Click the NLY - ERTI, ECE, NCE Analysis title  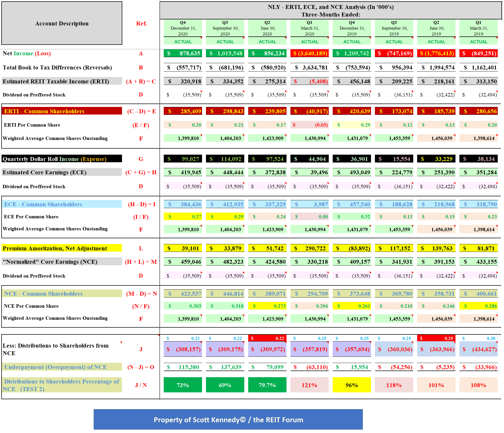click(x=331, y=10)
